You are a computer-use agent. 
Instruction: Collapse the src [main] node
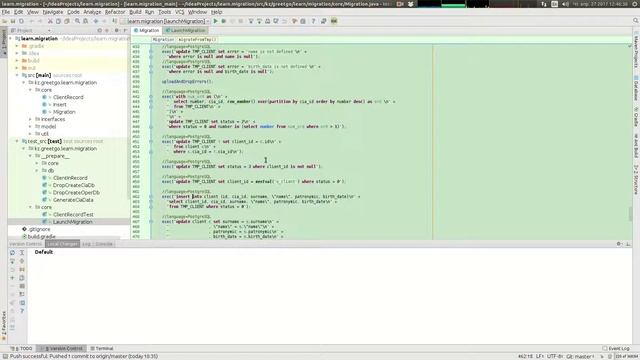click(x=17, y=75)
